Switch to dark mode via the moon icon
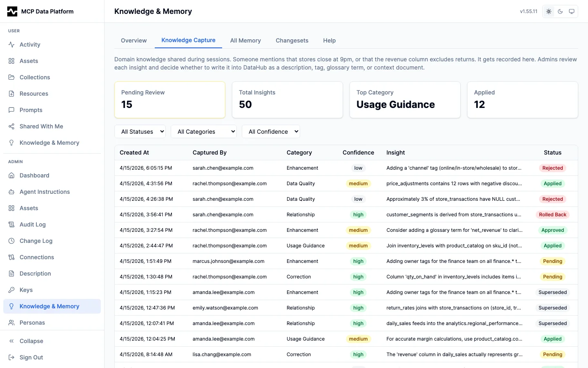 (x=560, y=11)
